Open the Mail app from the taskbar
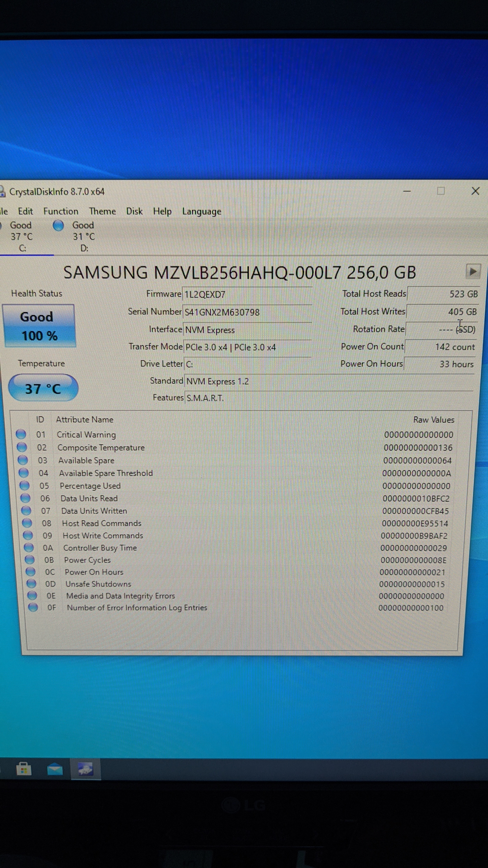Screen dimensions: 488x868 click(55, 769)
